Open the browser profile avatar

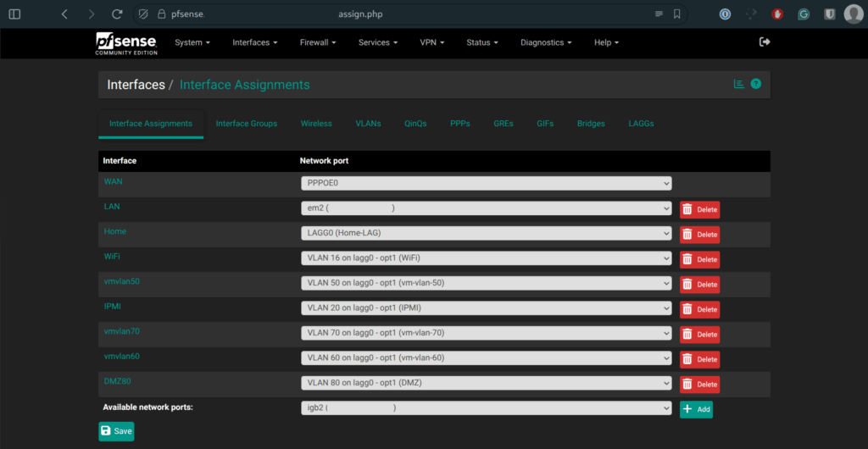tap(853, 14)
